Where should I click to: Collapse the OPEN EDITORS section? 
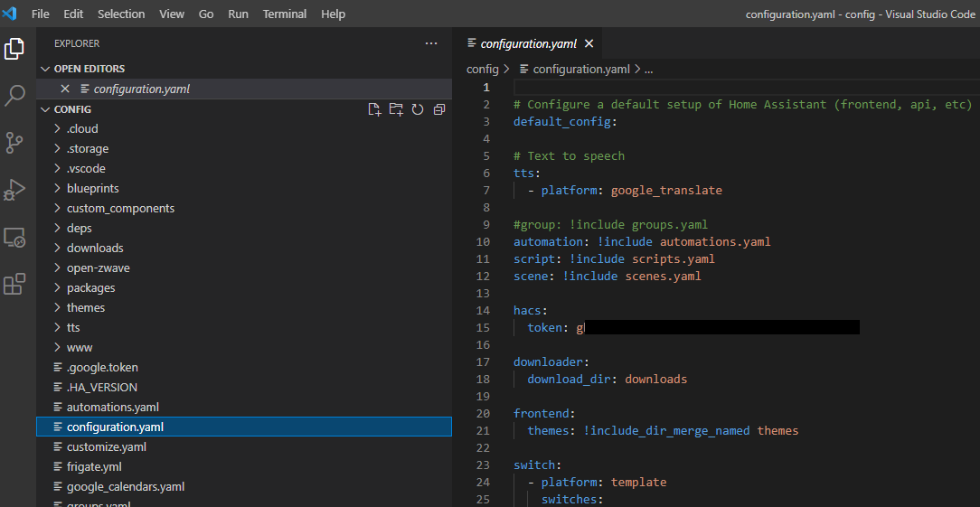pos(45,69)
